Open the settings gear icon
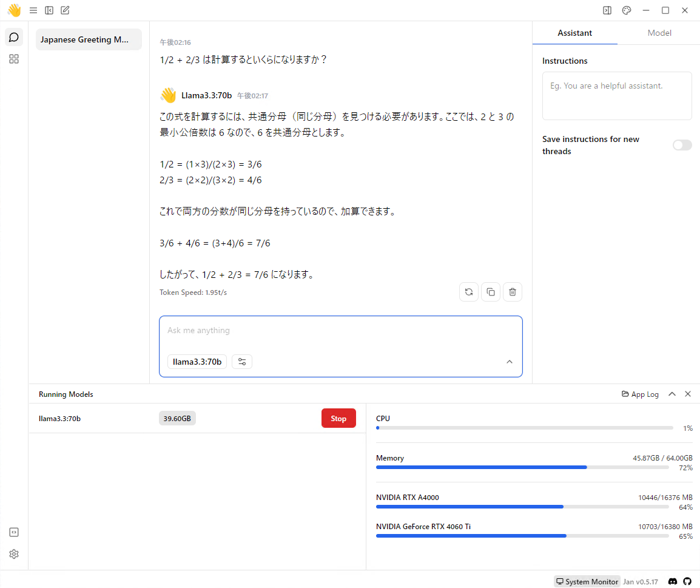Viewport: 700px width, 588px height. click(14, 554)
